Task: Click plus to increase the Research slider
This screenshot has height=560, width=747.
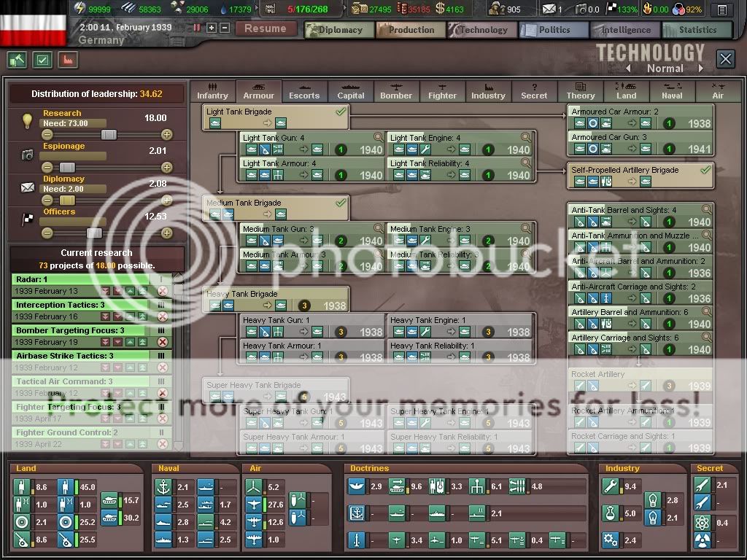Action: pos(167,135)
